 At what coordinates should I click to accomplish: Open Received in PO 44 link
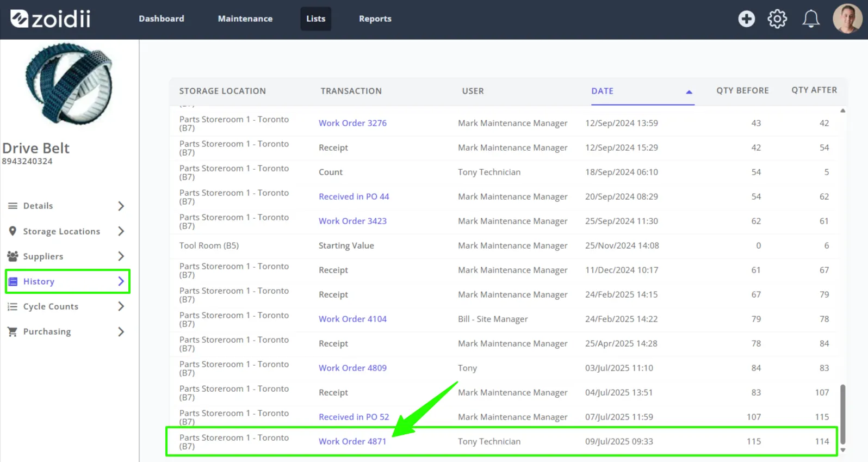[354, 196]
